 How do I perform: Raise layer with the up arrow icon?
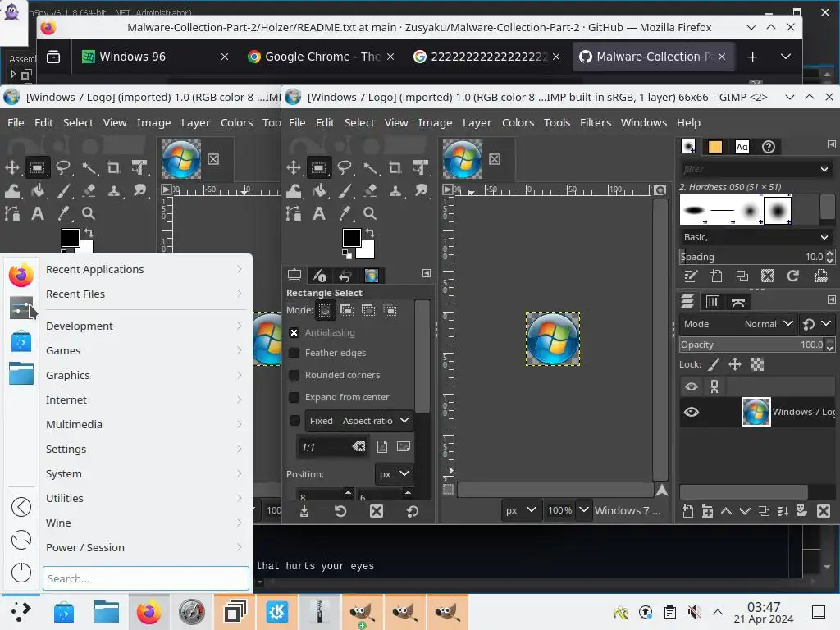(x=726, y=511)
